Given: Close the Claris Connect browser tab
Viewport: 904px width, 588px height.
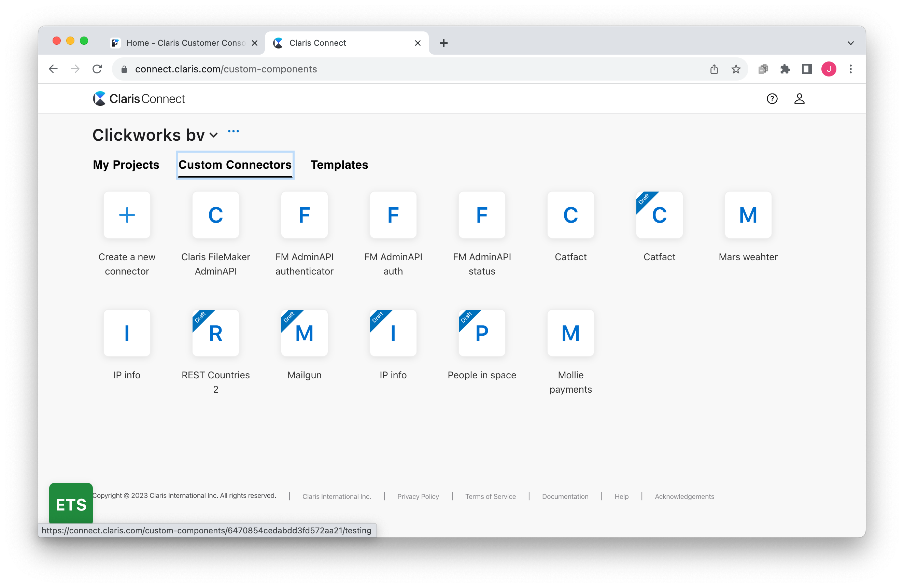Looking at the screenshot, I should [x=418, y=43].
